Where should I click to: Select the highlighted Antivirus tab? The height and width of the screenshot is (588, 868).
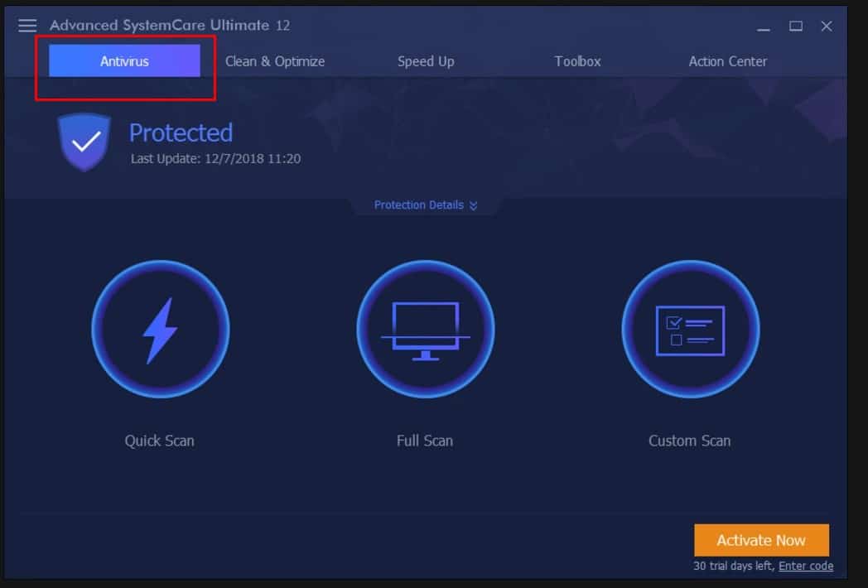124,61
